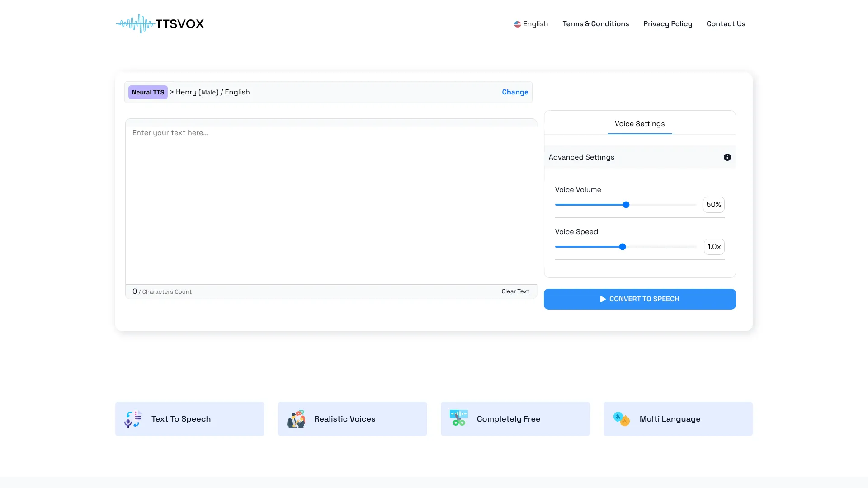The image size is (868, 488).
Task: Adjust the Voice Speed slider
Action: pyautogui.click(x=623, y=246)
